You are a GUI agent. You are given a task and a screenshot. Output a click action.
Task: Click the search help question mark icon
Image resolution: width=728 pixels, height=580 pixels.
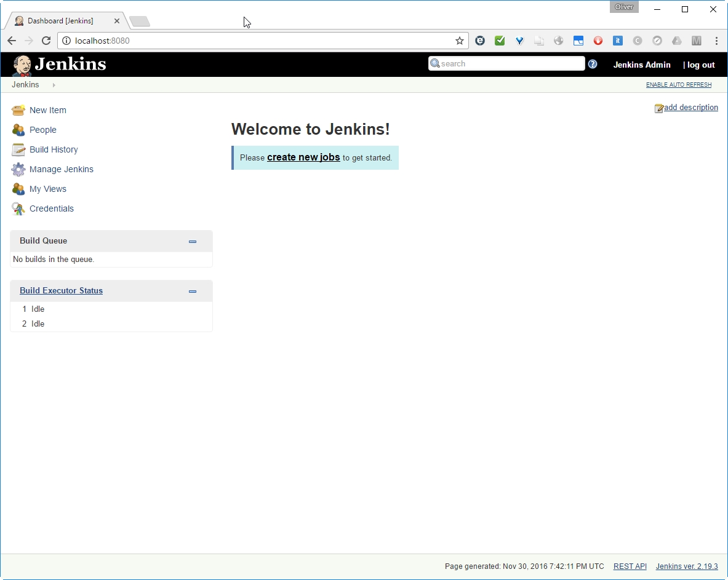(592, 64)
